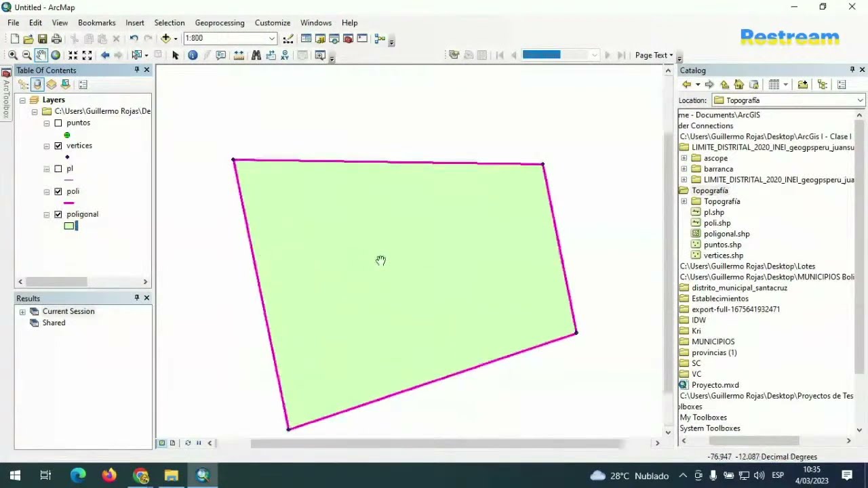Open the Windows menu

point(316,22)
